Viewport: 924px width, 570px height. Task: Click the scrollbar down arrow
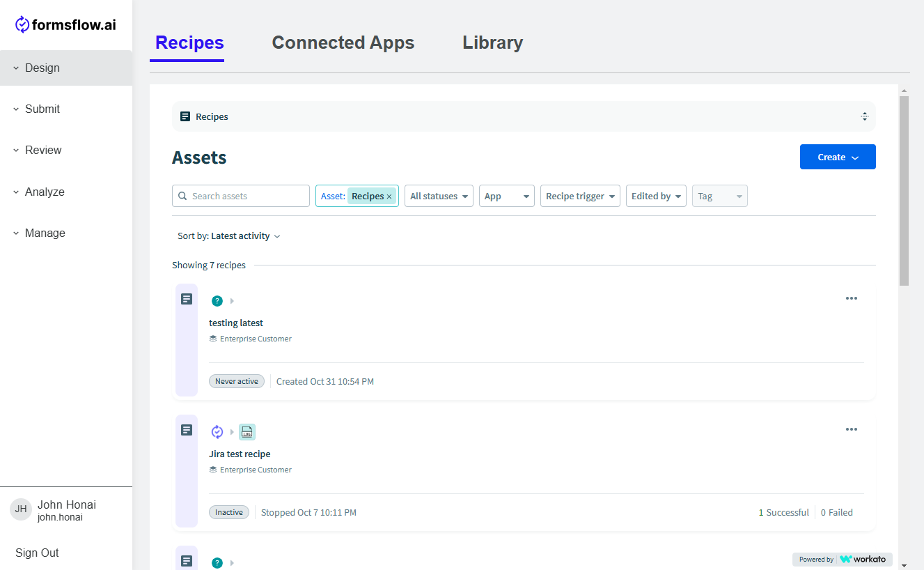tap(904, 565)
